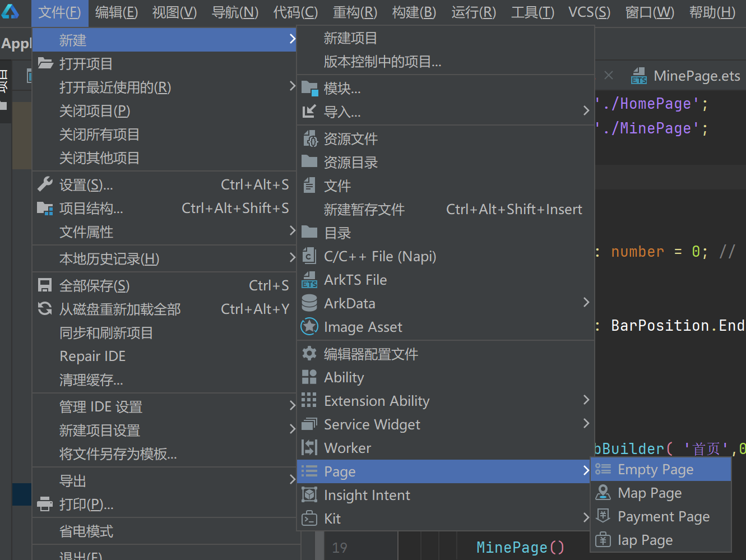Select 新建暂存文件 menu entry
746x560 pixels.
point(446,209)
